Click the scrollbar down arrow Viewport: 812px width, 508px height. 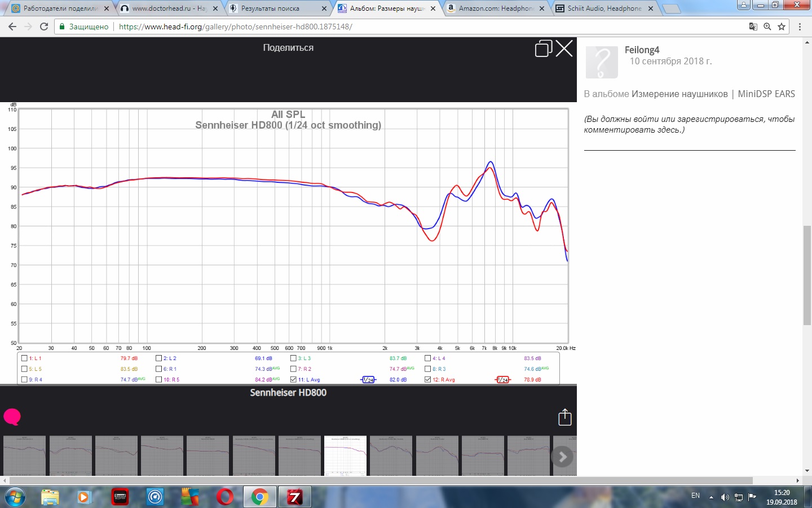click(807, 471)
